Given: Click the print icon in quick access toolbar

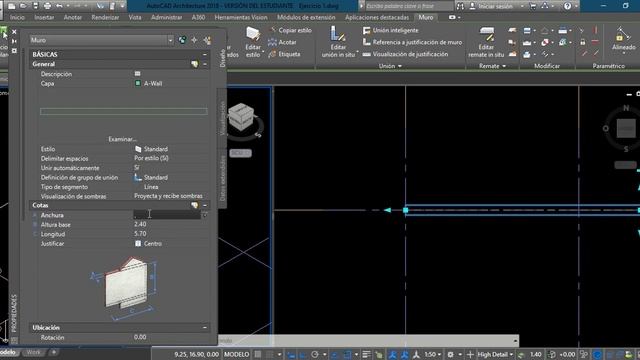Looking at the screenshot, I should 47,6.
